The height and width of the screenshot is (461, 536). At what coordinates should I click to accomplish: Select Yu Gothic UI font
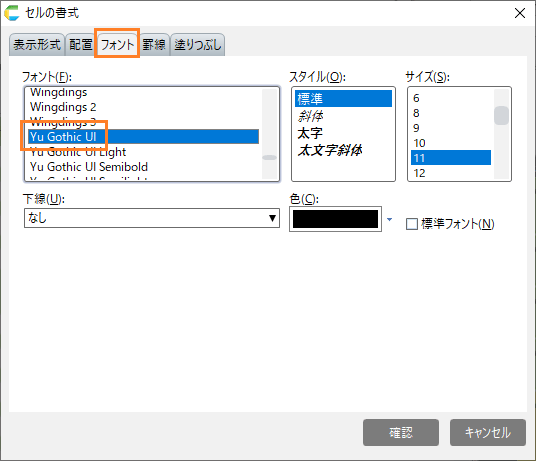coord(144,137)
